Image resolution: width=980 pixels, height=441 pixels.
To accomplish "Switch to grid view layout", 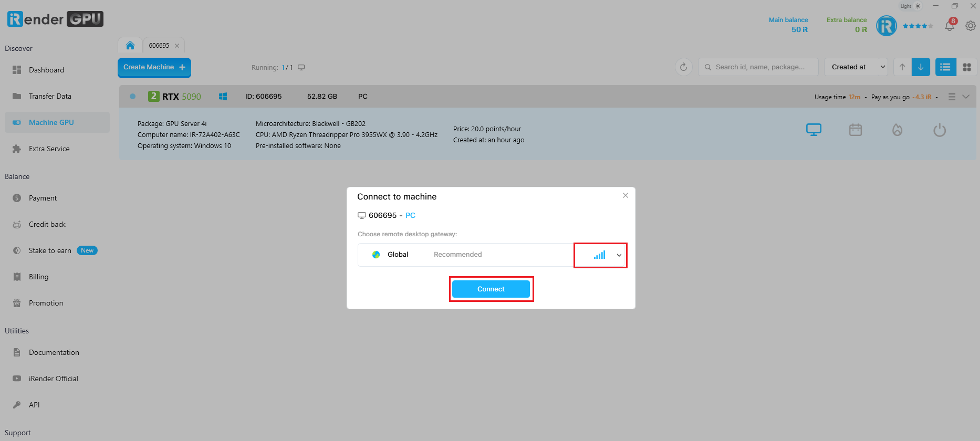I will [967, 67].
